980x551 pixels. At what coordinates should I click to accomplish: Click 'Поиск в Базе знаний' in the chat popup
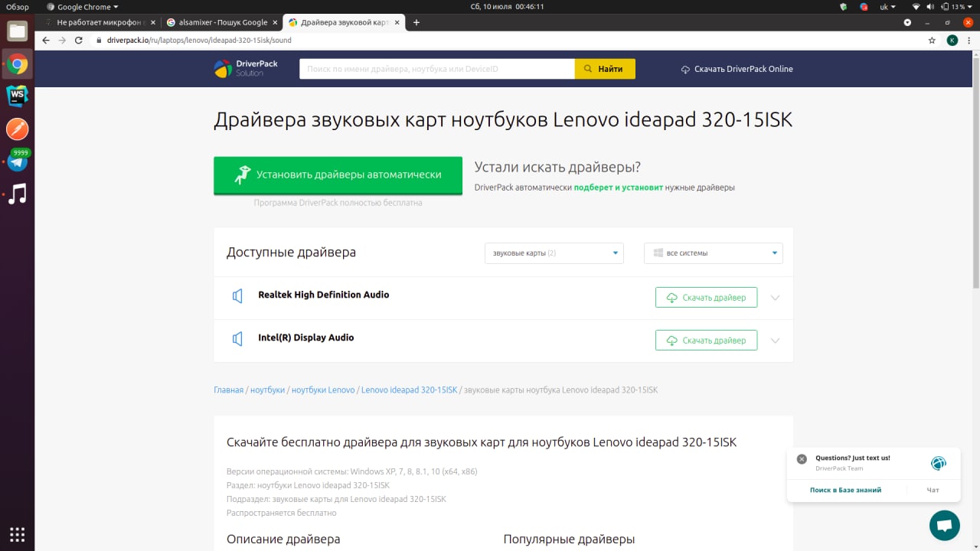pyautogui.click(x=845, y=490)
